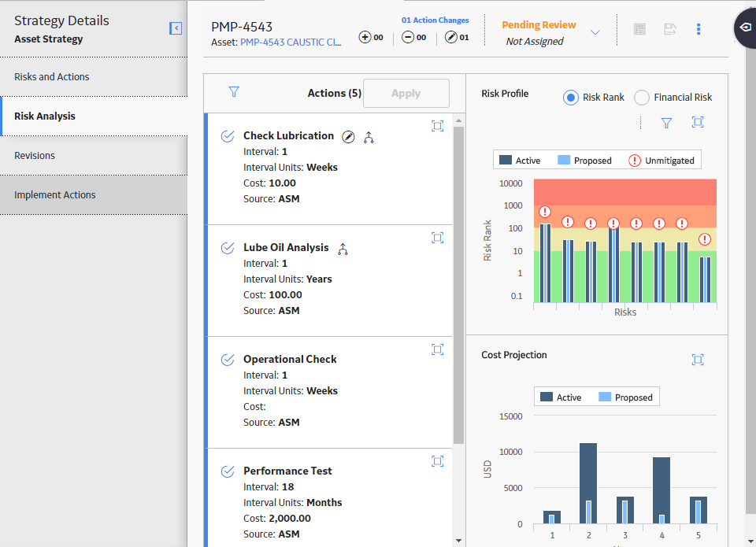Click the Check Lubrication action title
Viewport: 756px width, 547px height.
tap(288, 136)
